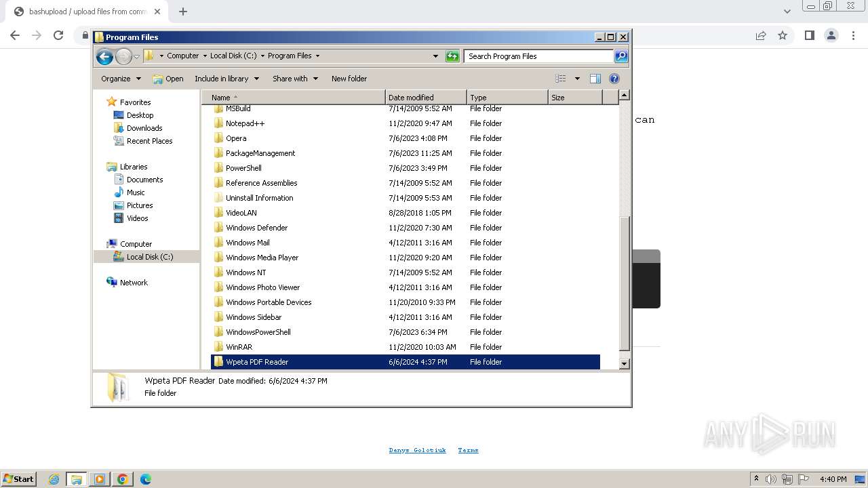Open the address bar history dropdown
This screenshot has height=488, width=868.
click(x=435, y=56)
